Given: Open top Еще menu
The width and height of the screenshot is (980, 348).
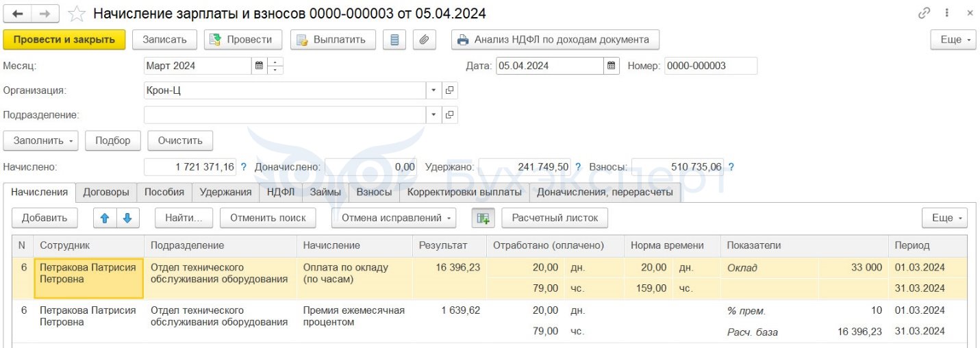Looking at the screenshot, I should pos(953,40).
